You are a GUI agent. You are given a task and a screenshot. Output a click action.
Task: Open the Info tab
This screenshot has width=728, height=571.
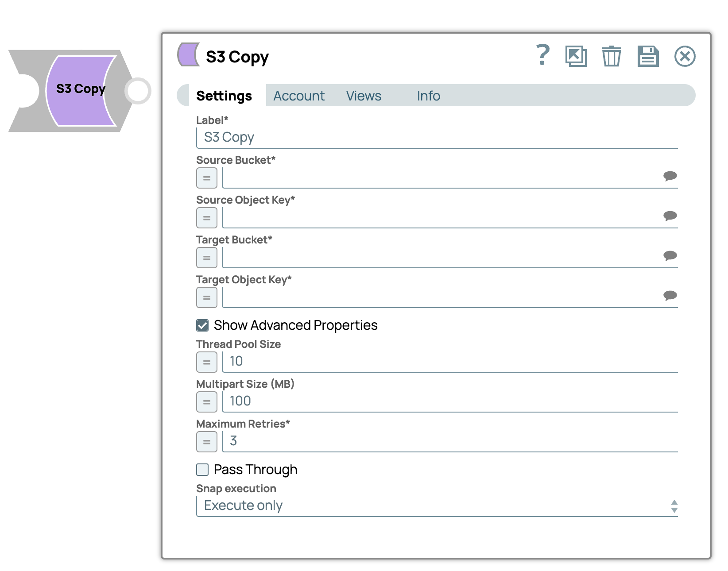(428, 96)
